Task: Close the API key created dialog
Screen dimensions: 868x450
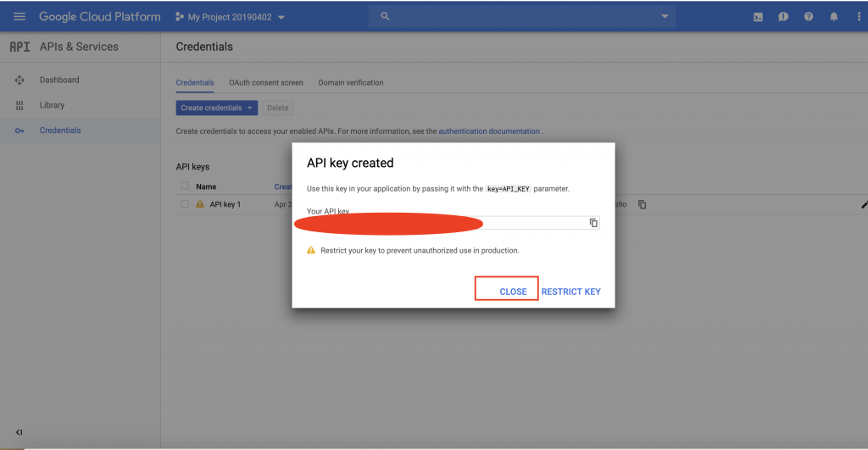Action: (513, 292)
